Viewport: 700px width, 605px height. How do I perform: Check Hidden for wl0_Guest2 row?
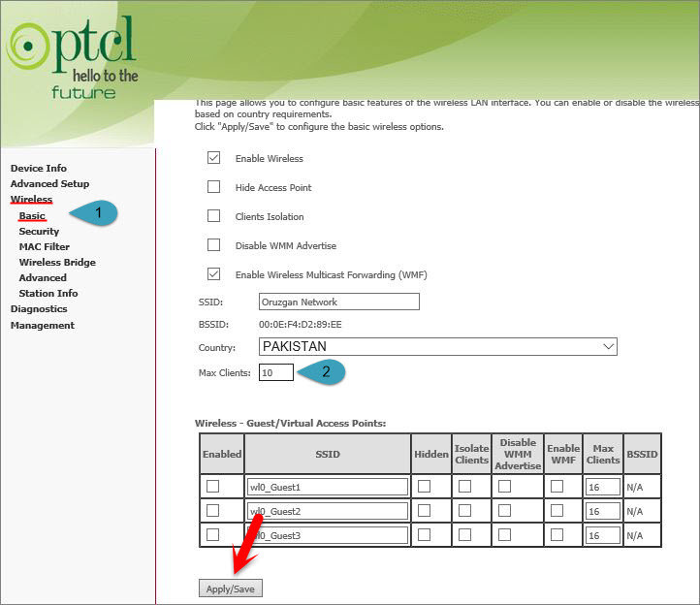tap(424, 510)
